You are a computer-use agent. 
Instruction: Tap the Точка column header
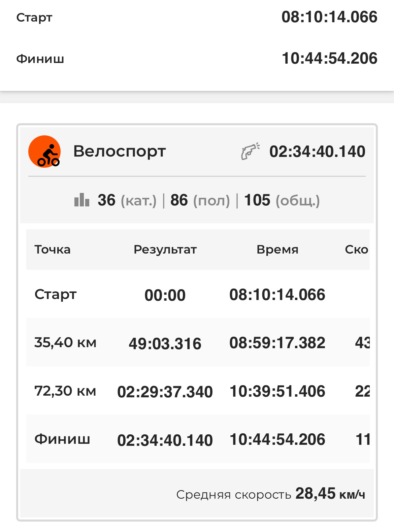click(x=53, y=250)
